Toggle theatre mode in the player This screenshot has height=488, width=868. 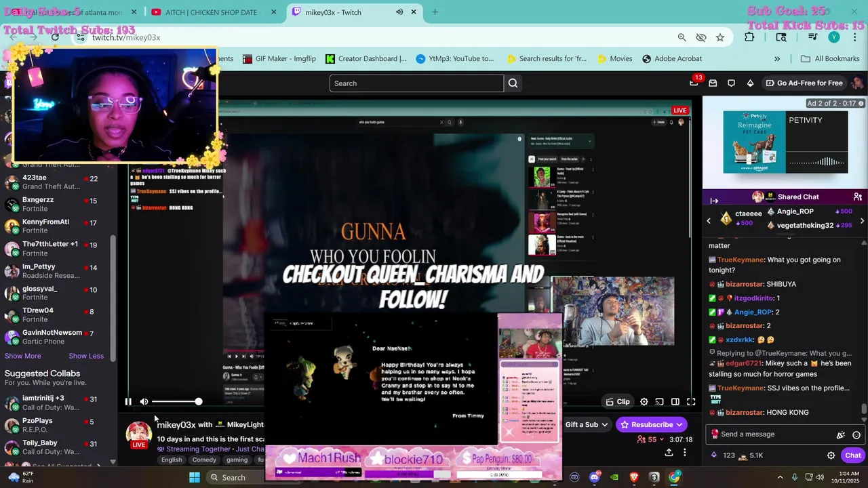[x=675, y=402]
